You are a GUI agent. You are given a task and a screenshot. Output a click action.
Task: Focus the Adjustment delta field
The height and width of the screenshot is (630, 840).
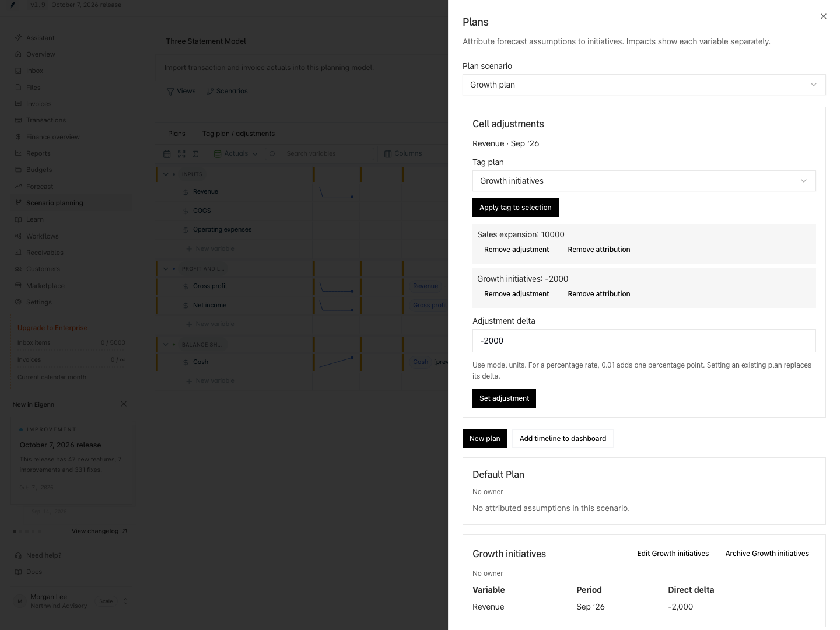[644, 341]
